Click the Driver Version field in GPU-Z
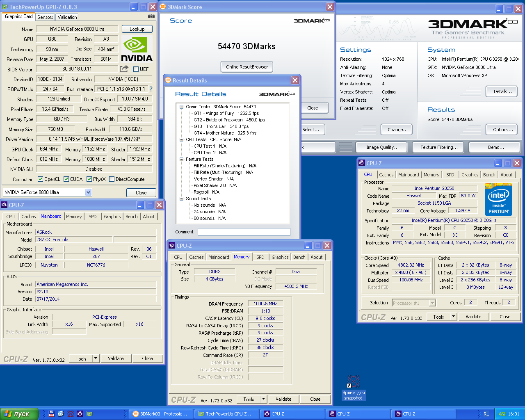This screenshot has height=420, width=525. click(x=94, y=139)
